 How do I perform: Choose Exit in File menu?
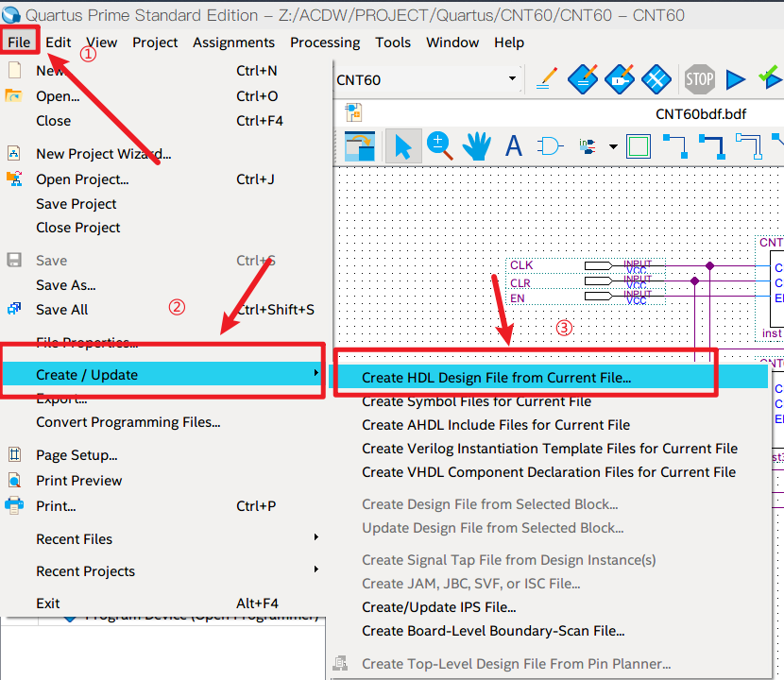point(47,603)
